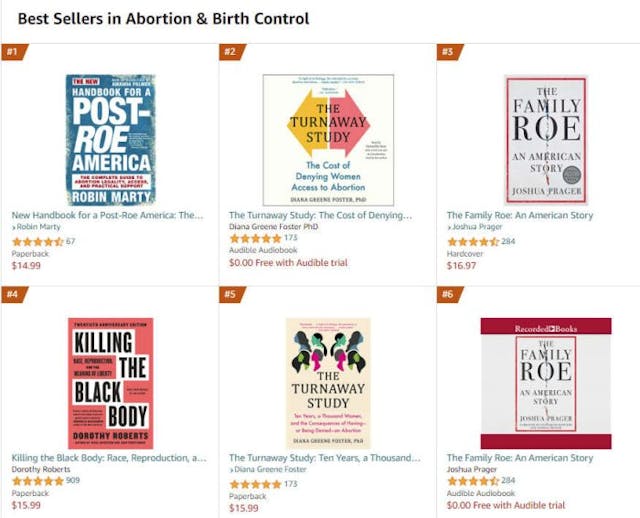This screenshot has width=640, height=518.
Task: Open 'The Turnaway Study: The Cost of Denying' link
Action: pyautogui.click(x=320, y=215)
